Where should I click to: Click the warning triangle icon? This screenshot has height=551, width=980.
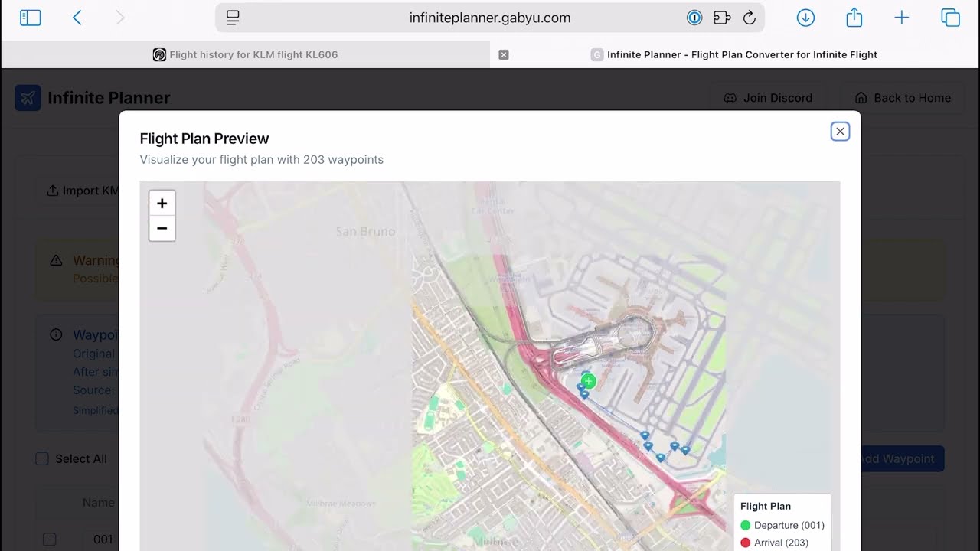point(56,260)
